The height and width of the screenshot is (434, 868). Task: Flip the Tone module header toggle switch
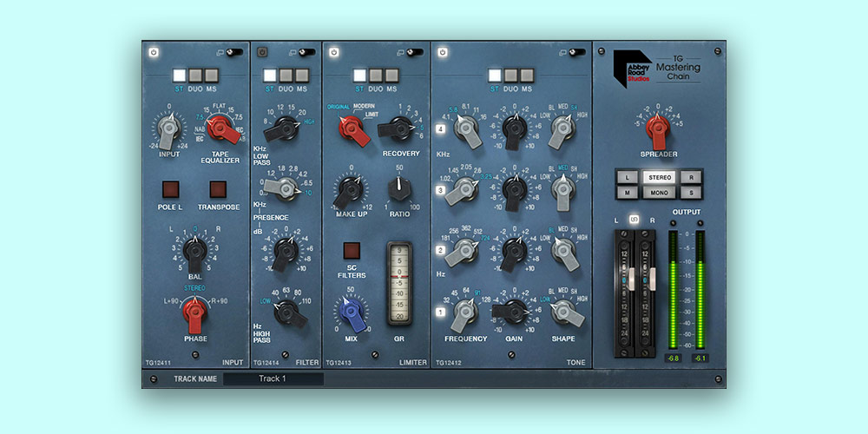(x=577, y=53)
